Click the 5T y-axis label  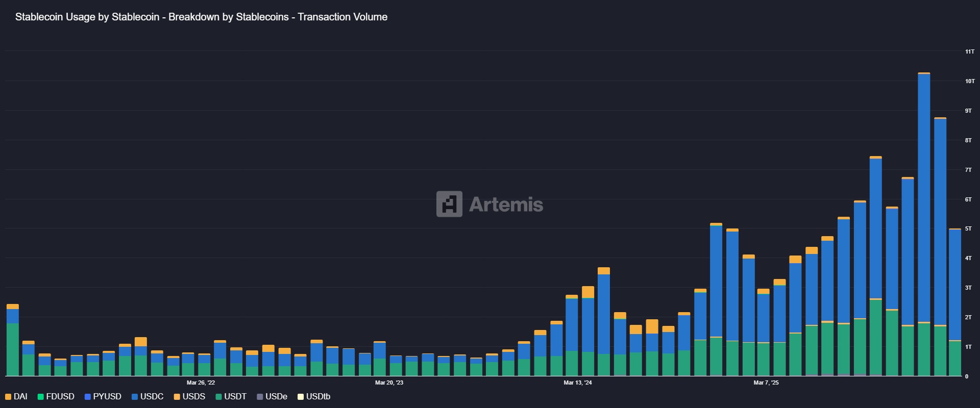968,228
